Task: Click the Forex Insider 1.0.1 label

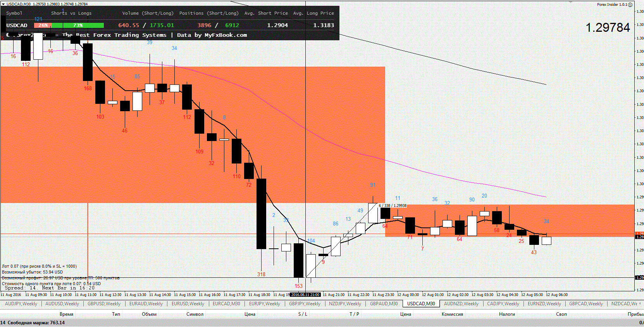Action: click(x=612, y=5)
